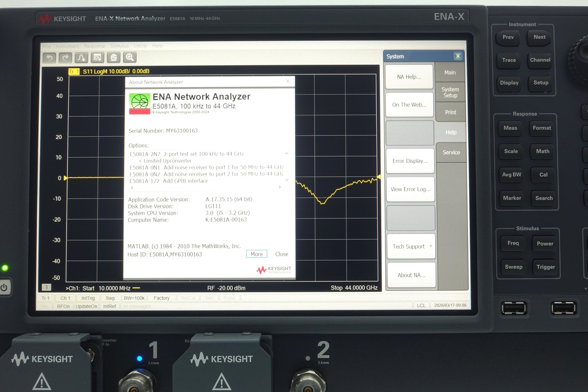Select the Service softkey tab

pos(451,152)
